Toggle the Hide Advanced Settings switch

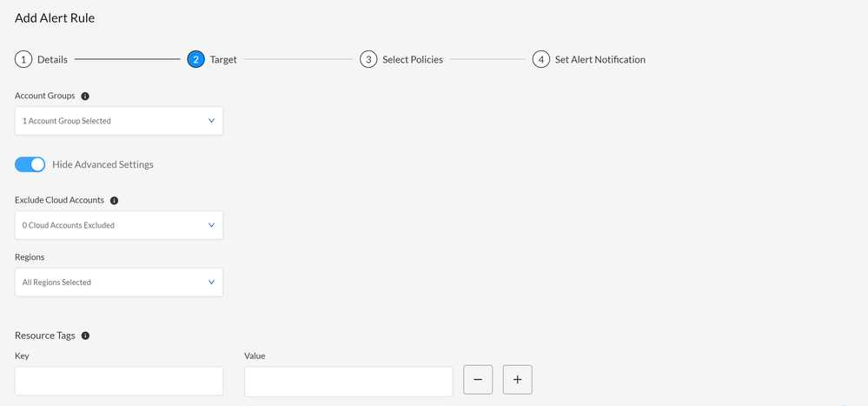[x=30, y=164]
